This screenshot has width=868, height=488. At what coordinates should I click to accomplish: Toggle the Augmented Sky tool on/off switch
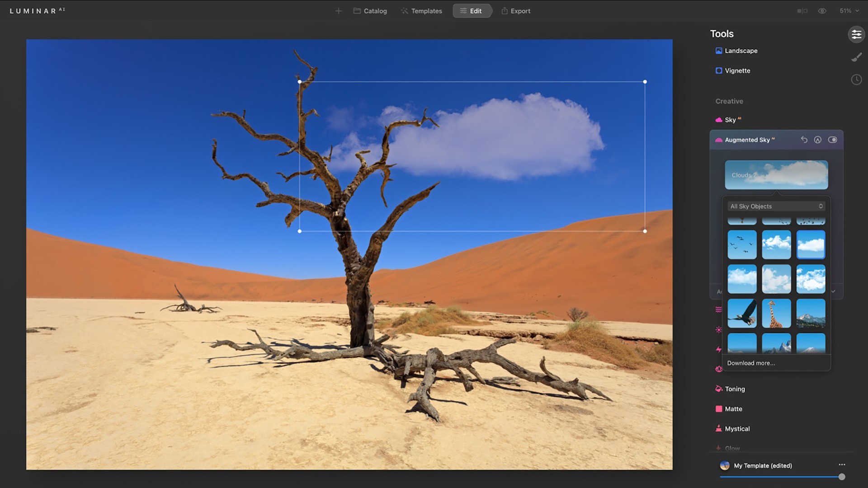[832, 140]
